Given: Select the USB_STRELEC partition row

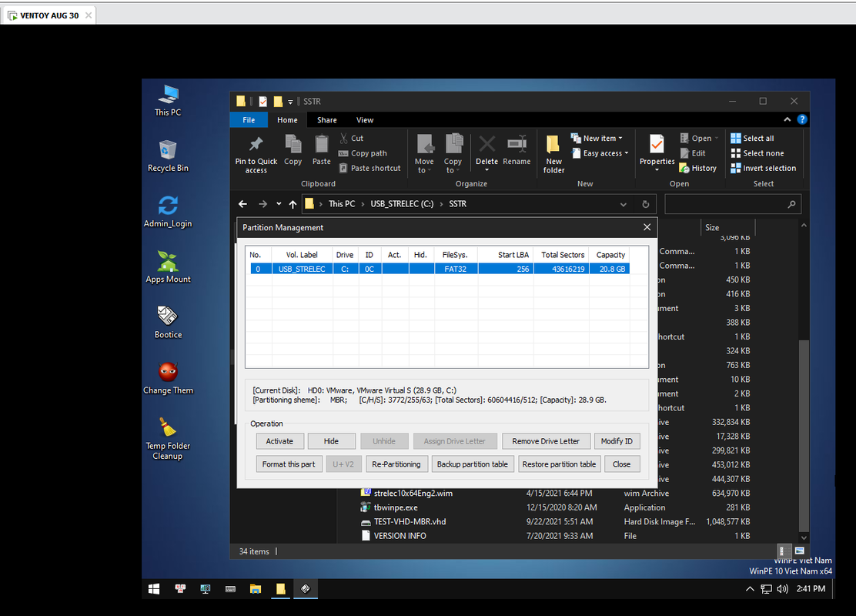Looking at the screenshot, I should pos(440,269).
